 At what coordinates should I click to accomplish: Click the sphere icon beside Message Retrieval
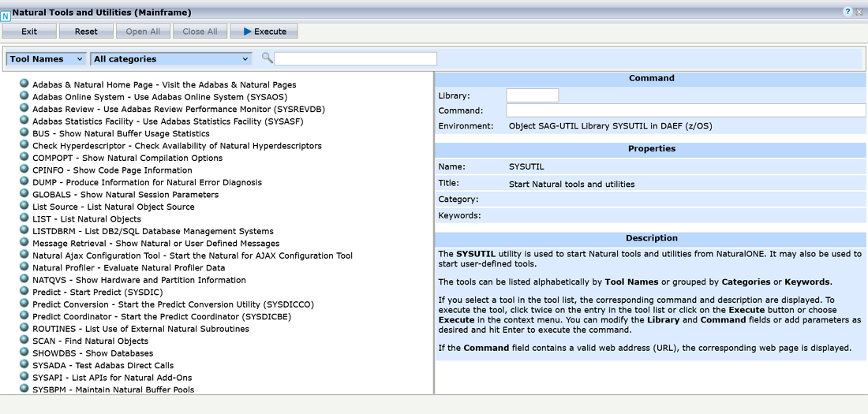tap(24, 242)
